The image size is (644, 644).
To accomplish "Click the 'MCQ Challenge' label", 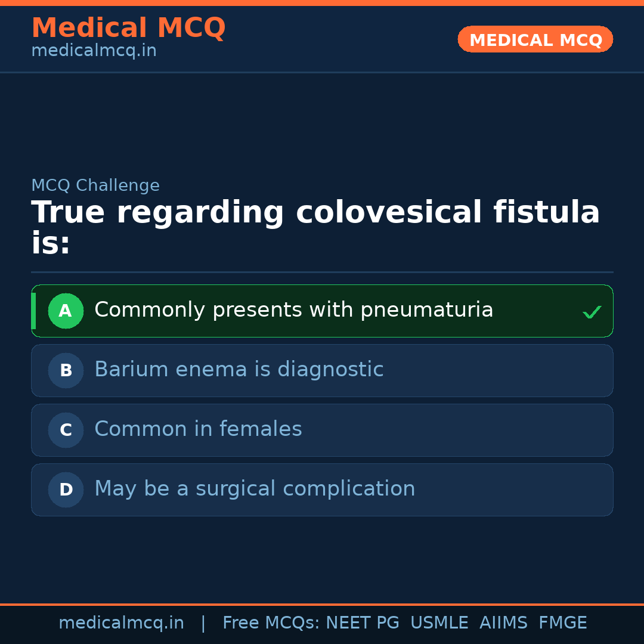I will coord(95,185).
